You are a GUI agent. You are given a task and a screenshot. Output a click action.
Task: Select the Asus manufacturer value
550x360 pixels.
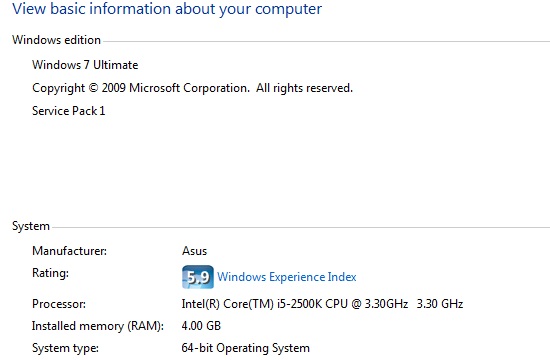click(x=195, y=251)
